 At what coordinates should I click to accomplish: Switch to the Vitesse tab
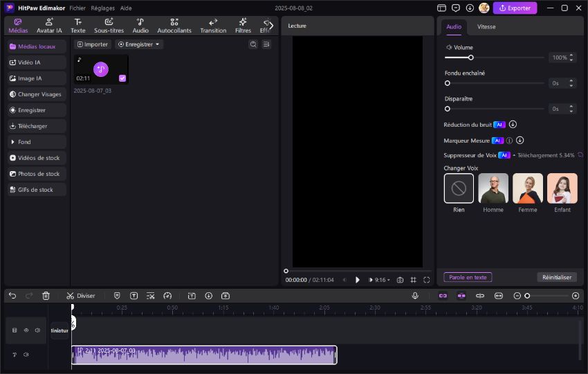tap(486, 26)
